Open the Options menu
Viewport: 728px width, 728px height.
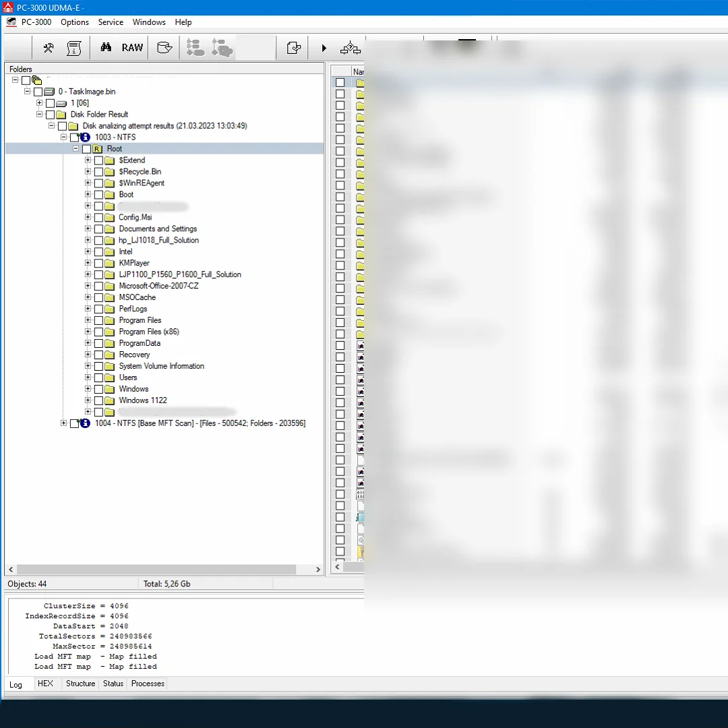pyautogui.click(x=75, y=22)
